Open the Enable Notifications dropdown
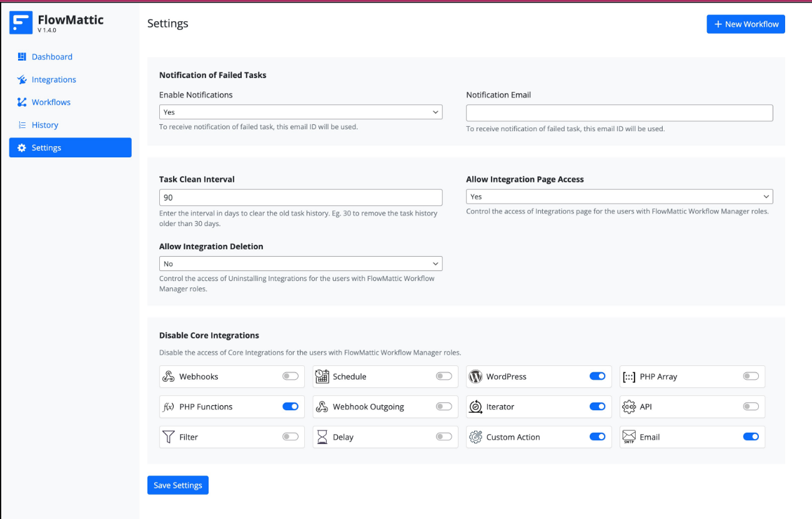 pyautogui.click(x=300, y=112)
